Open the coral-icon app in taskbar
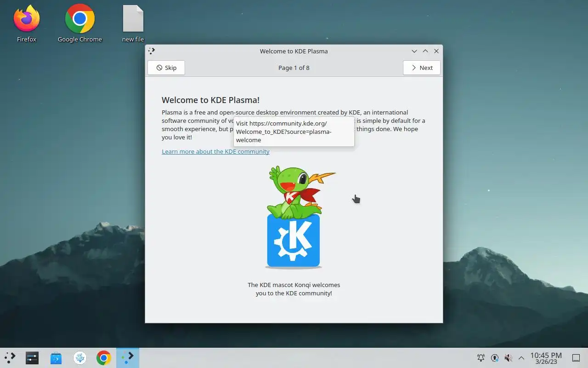The height and width of the screenshot is (368, 588). pyautogui.click(x=80, y=358)
